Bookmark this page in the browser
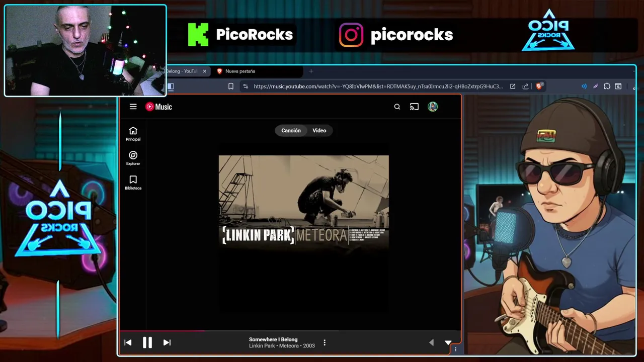The width and height of the screenshot is (644, 362). [x=231, y=86]
